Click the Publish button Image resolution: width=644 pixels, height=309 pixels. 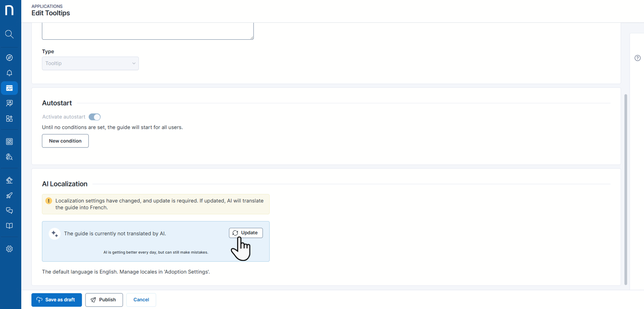pyautogui.click(x=104, y=300)
